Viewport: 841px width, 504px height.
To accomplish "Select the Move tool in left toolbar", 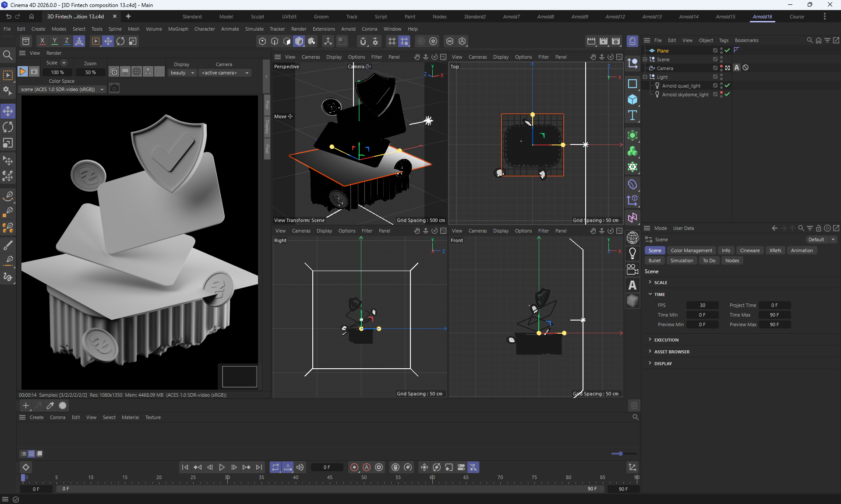I will (x=8, y=111).
